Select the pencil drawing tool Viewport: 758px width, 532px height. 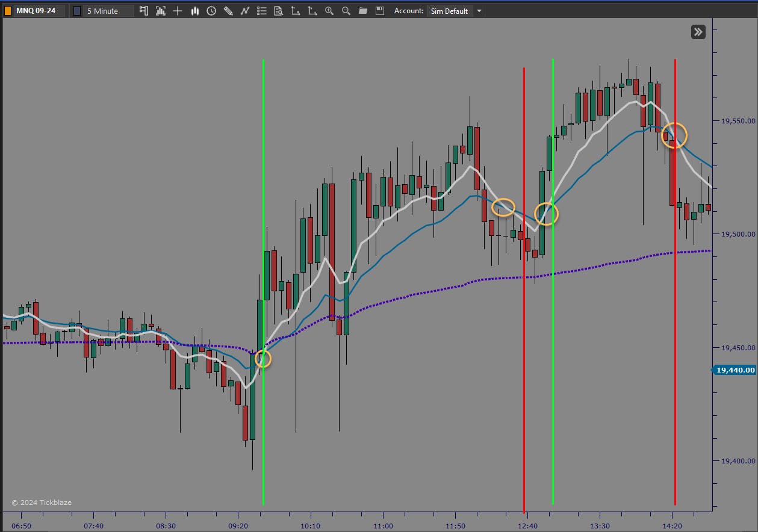[228, 11]
